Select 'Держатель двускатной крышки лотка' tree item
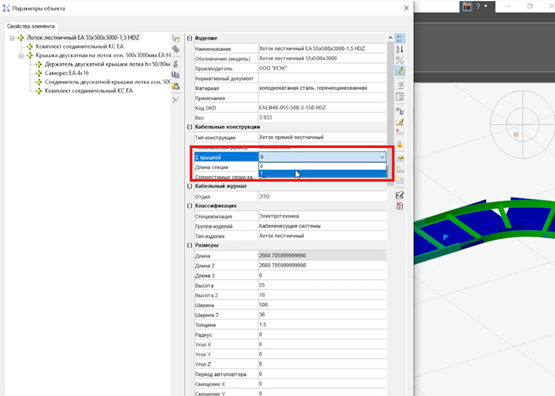Screen dimensions: 555x396 click(108, 64)
